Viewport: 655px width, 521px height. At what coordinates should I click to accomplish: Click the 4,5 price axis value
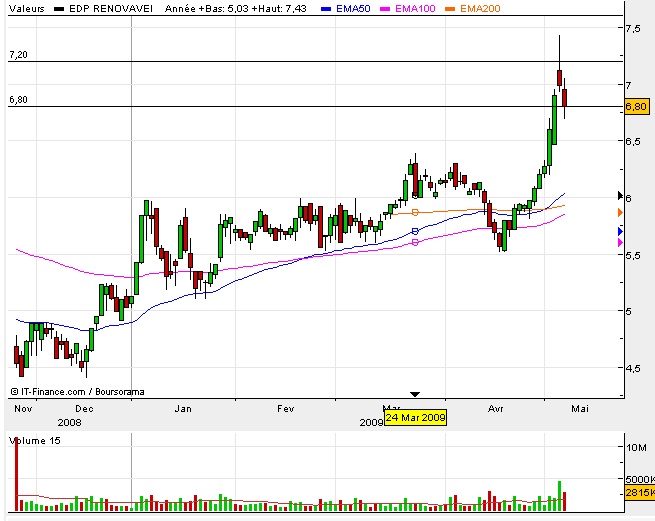(x=632, y=369)
